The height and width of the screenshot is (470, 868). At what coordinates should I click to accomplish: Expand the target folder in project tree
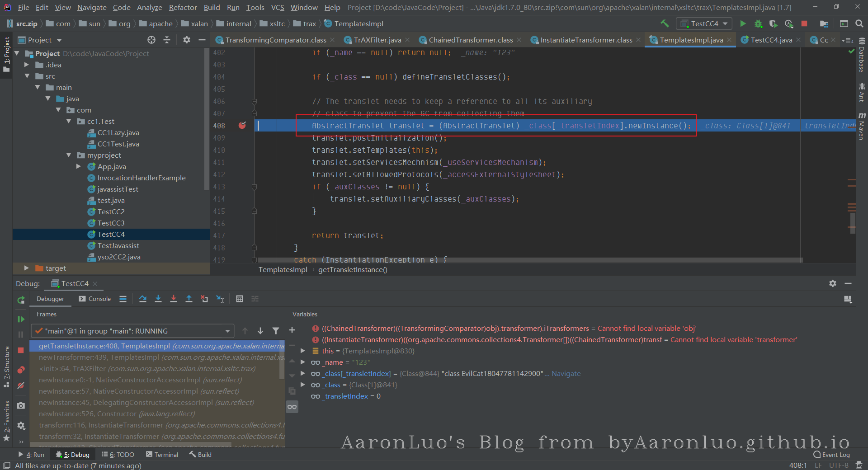(x=27, y=268)
